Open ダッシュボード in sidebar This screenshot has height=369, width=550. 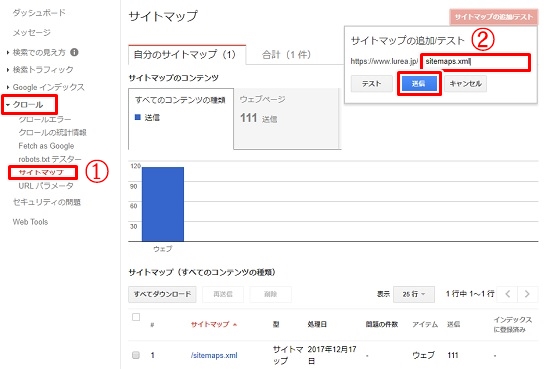coord(39,13)
